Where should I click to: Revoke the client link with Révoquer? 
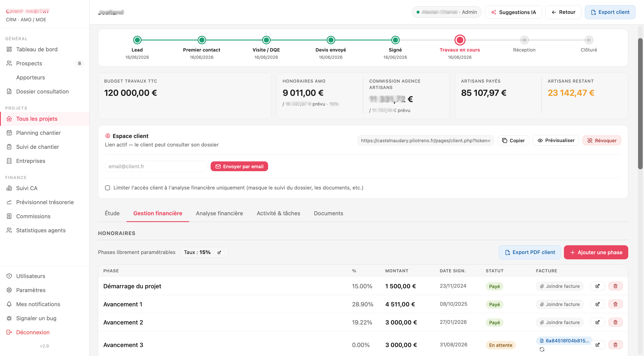[601, 141]
